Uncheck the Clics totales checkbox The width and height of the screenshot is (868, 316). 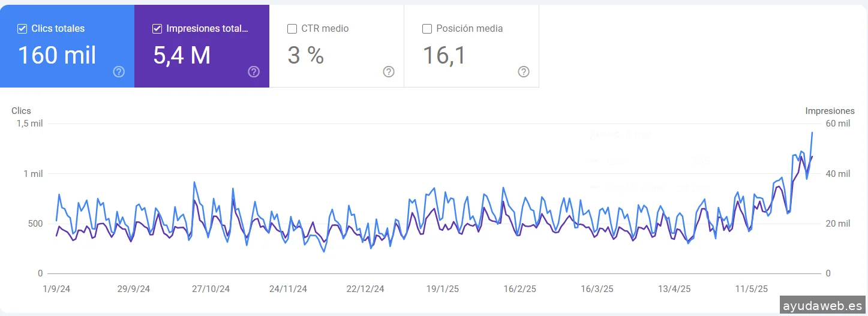22,29
